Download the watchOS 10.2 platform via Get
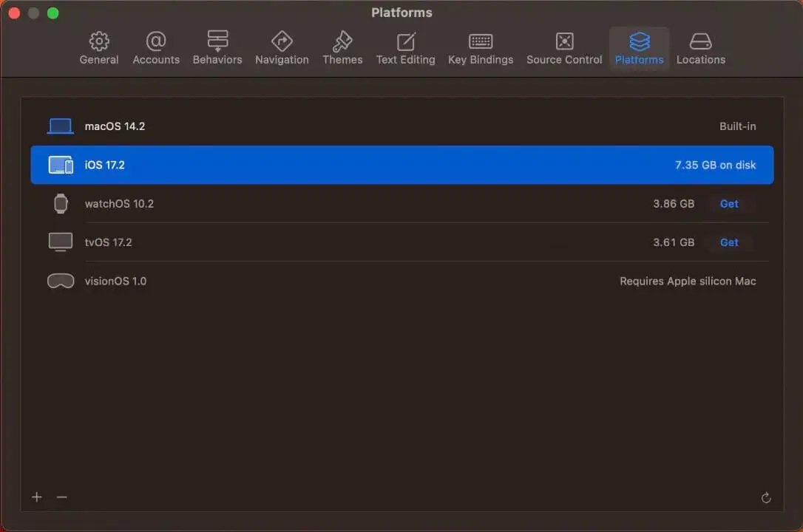Viewport: 803px width, 532px height. pos(729,204)
